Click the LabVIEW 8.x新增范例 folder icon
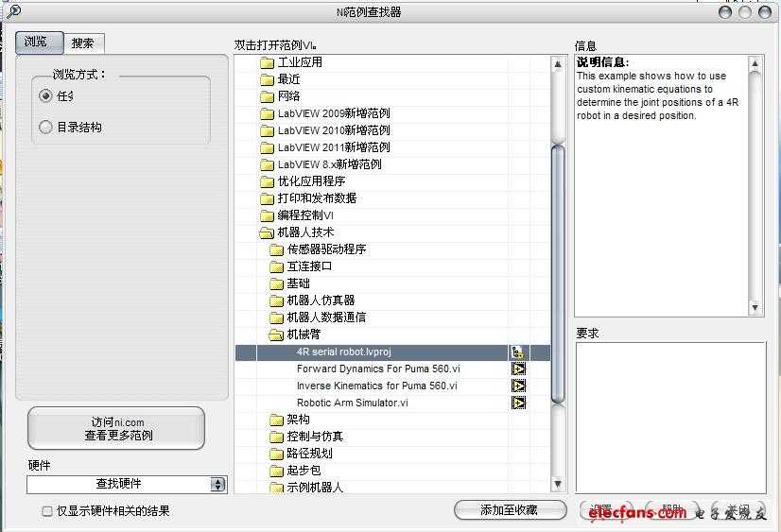The image size is (781, 532). (268, 164)
